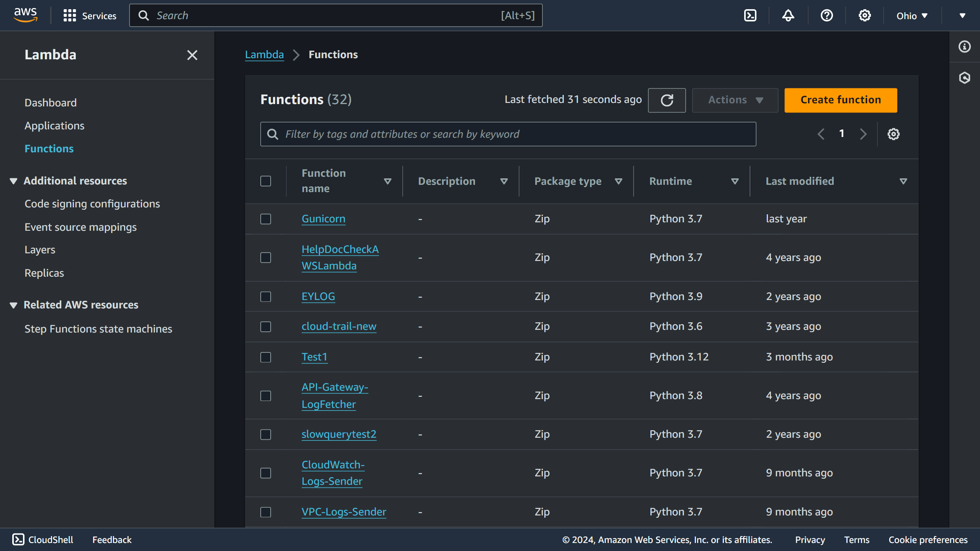Click the notifications bell icon

(789, 15)
